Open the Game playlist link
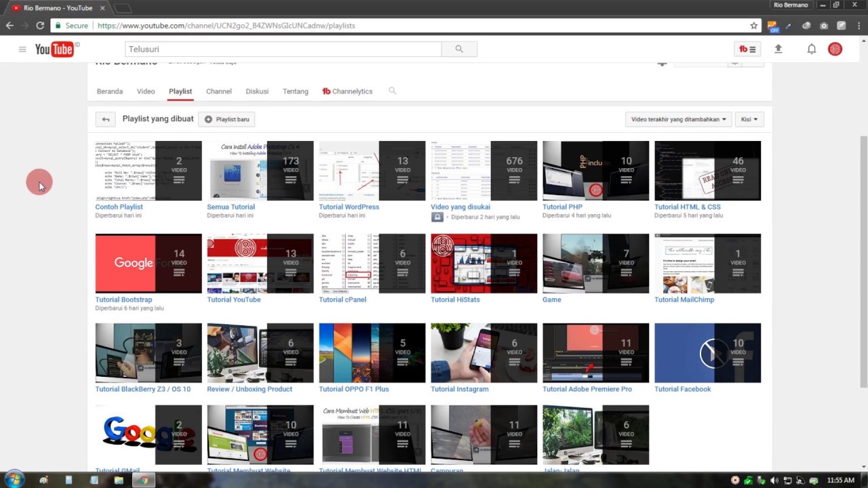 click(552, 300)
